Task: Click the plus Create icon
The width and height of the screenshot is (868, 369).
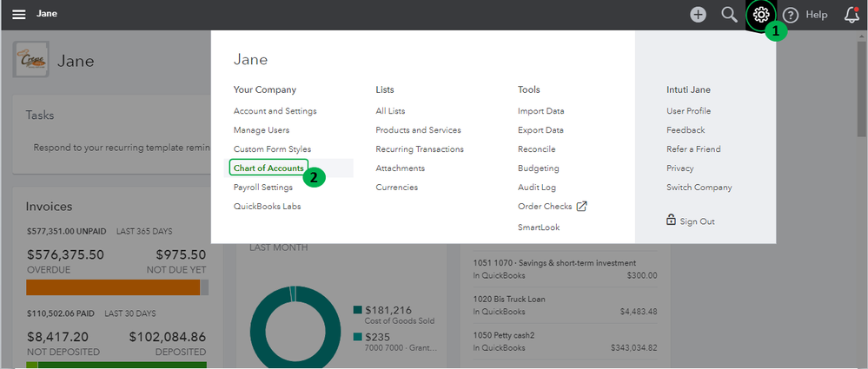Action: (x=698, y=15)
